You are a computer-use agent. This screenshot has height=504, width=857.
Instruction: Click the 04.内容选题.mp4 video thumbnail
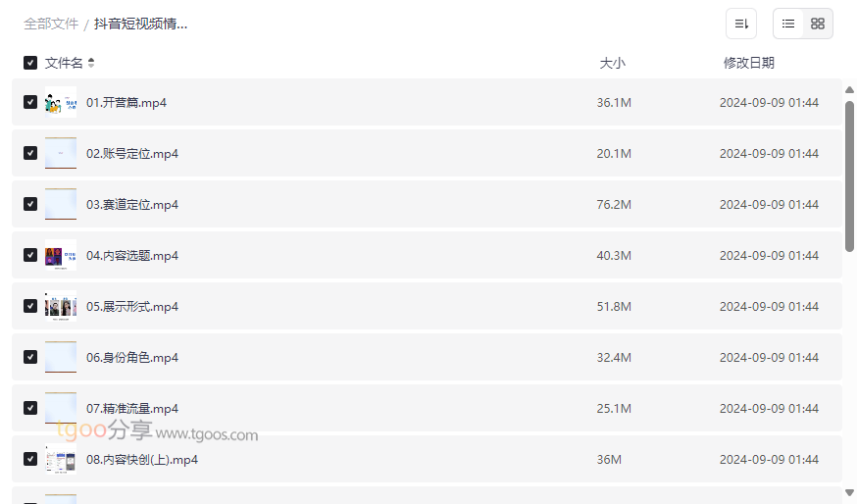(x=61, y=255)
